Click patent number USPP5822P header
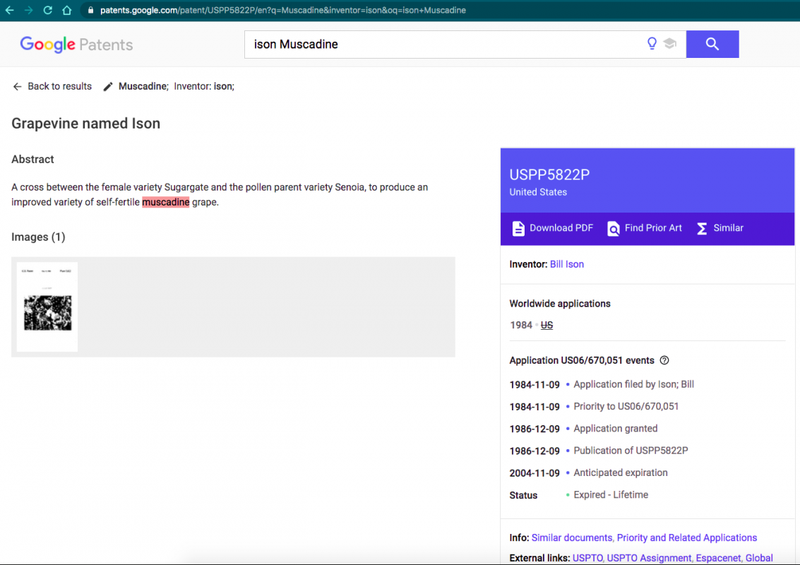The height and width of the screenshot is (565, 800). click(x=549, y=175)
